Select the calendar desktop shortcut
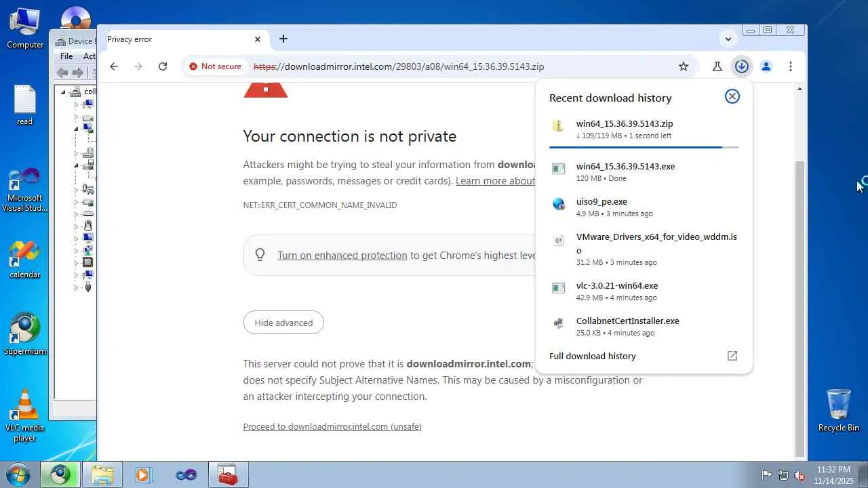 pos(25,260)
